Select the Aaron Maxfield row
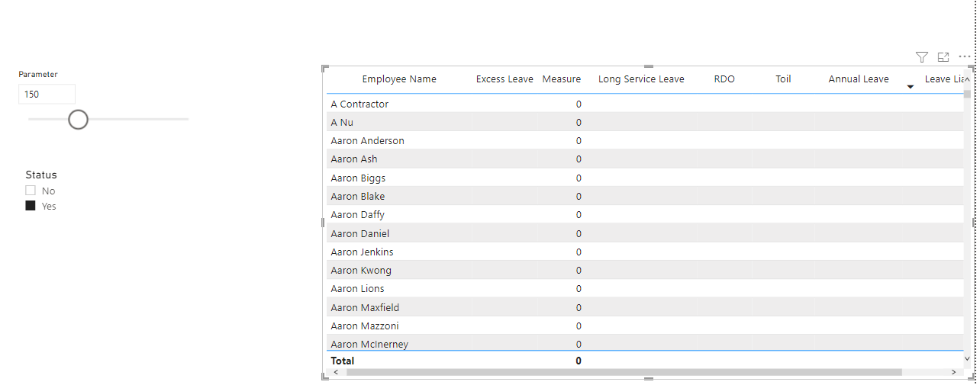Viewport: 980px width, 385px height. [645, 307]
